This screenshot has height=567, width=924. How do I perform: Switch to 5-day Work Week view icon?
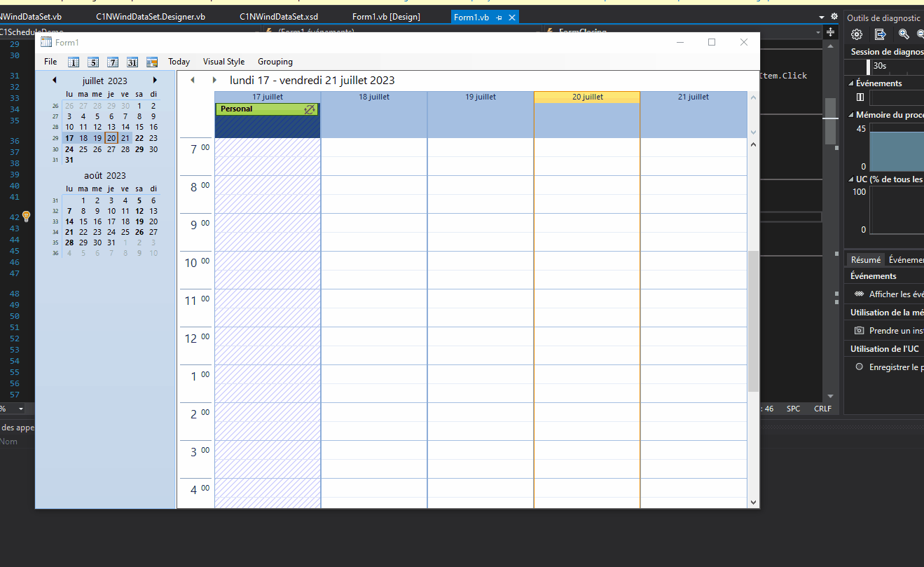[x=93, y=62]
